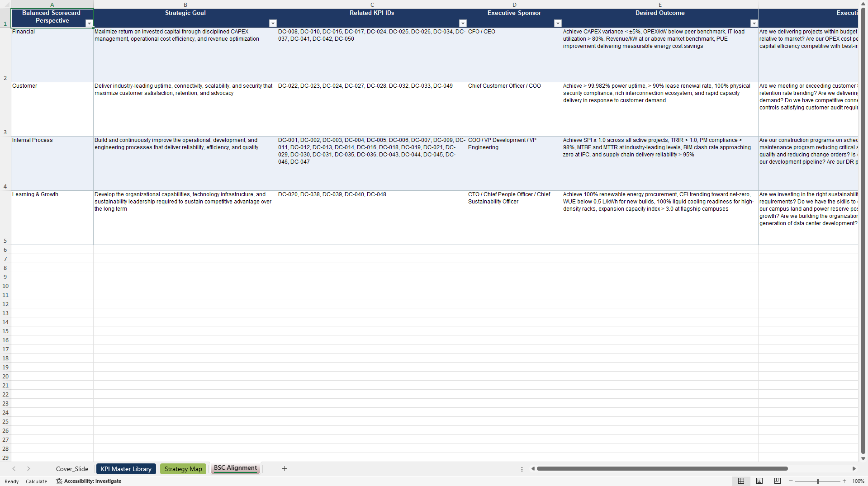Go to previous sheet tab arrow

(14, 469)
